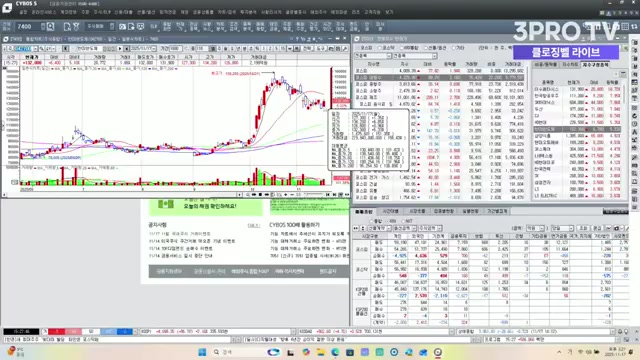Show hidden system tray icons
This screenshot has width=640, height=360.
tap(559, 352)
